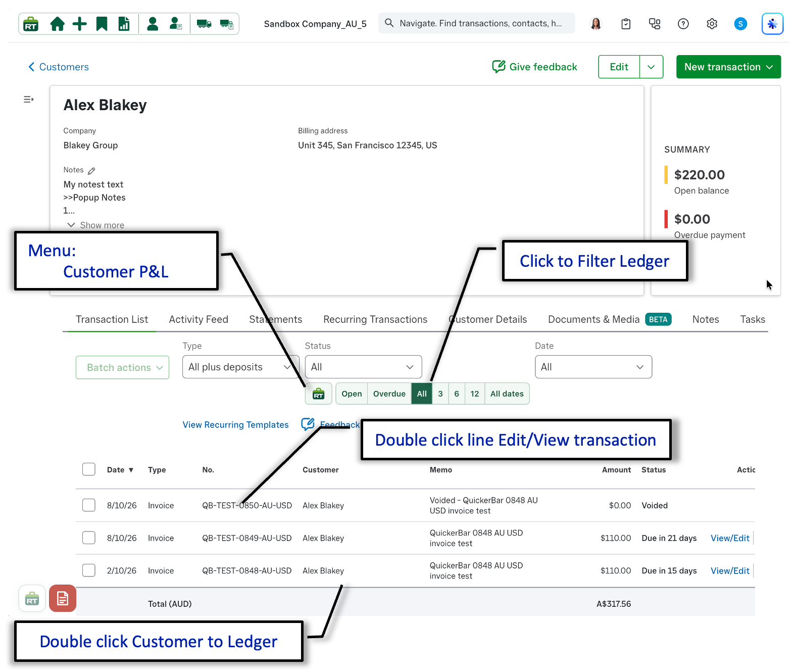This screenshot has width=793, height=672.
Task: Open the truck-with-document icon
Action: pos(227,24)
